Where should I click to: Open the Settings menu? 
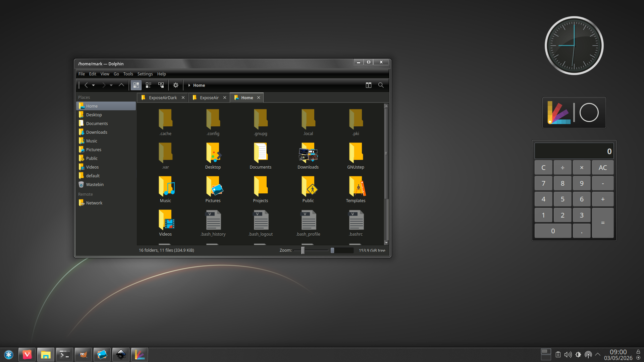click(145, 74)
